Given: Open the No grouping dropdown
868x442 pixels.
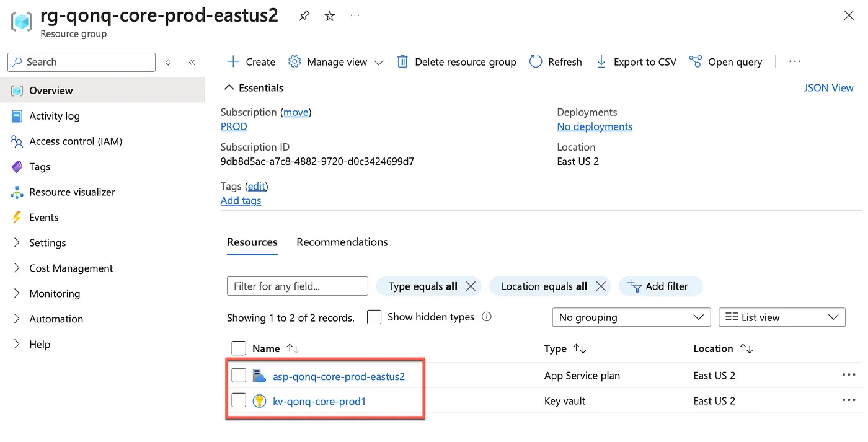Looking at the screenshot, I should coord(631,317).
